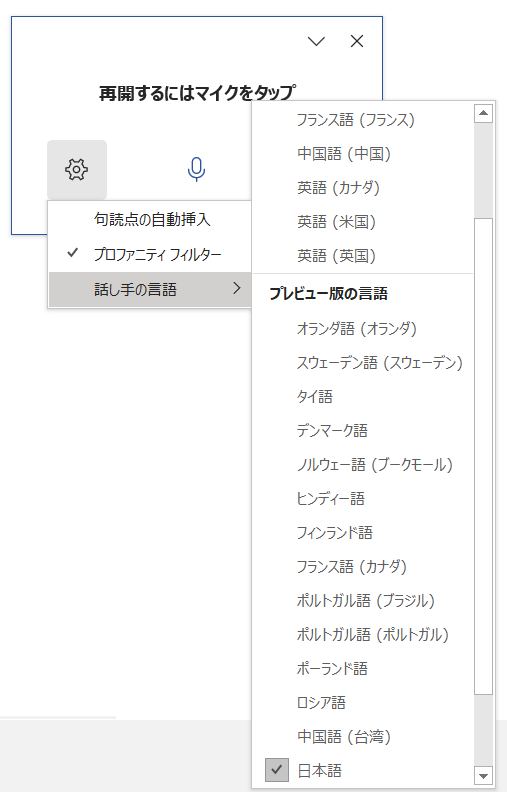This screenshot has height=792, width=507.
Task: Select ロシア語 from preview languages
Action: [x=363, y=703]
